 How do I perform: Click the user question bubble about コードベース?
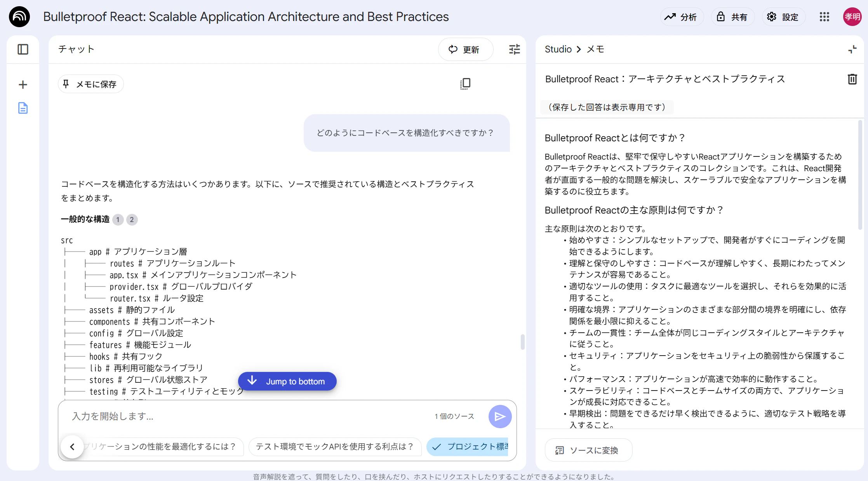(x=407, y=133)
